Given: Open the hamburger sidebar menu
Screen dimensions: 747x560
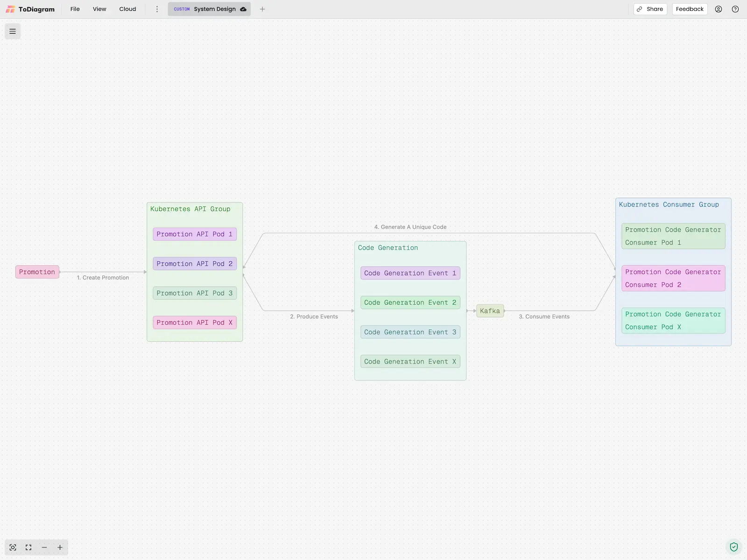Looking at the screenshot, I should coord(13,31).
